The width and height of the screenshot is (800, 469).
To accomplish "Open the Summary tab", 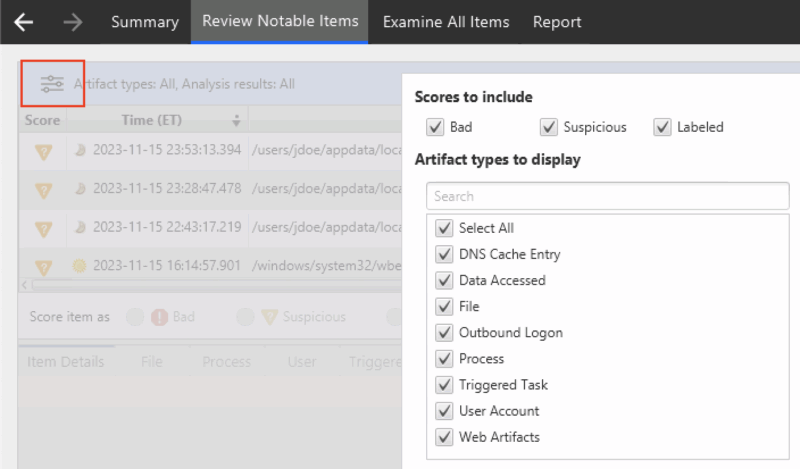I will coord(145,22).
